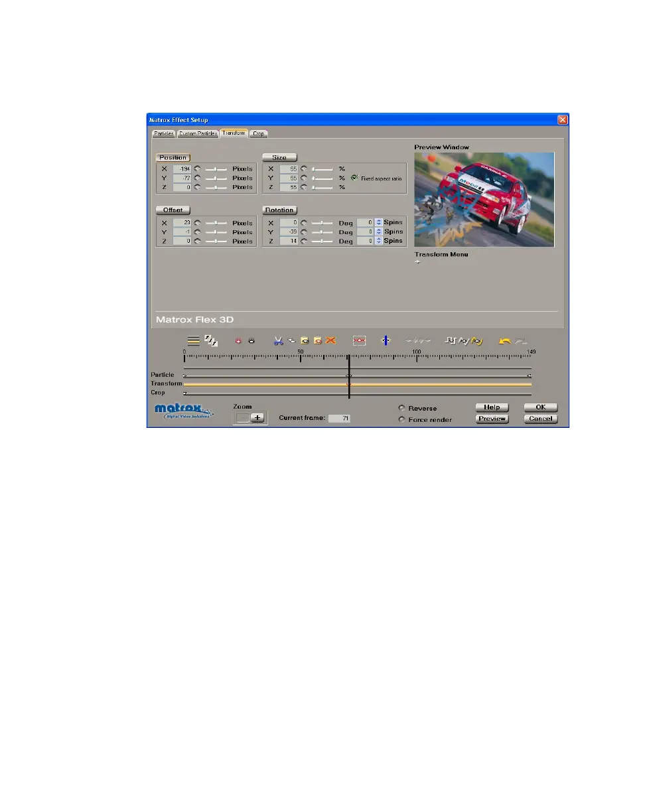Click the Zoom plus button
Viewport: 645px width, 812px height.
click(x=257, y=418)
